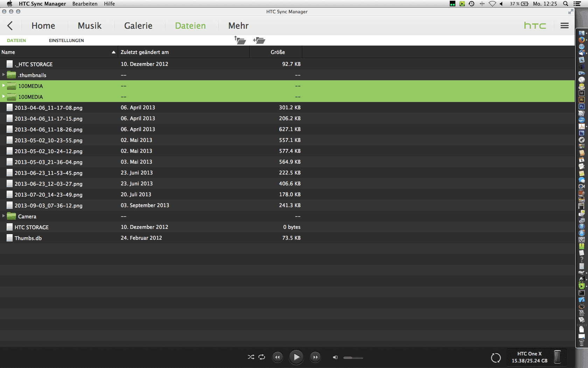This screenshot has width=588, height=368.
Task: Skip to next track
Action: (315, 357)
